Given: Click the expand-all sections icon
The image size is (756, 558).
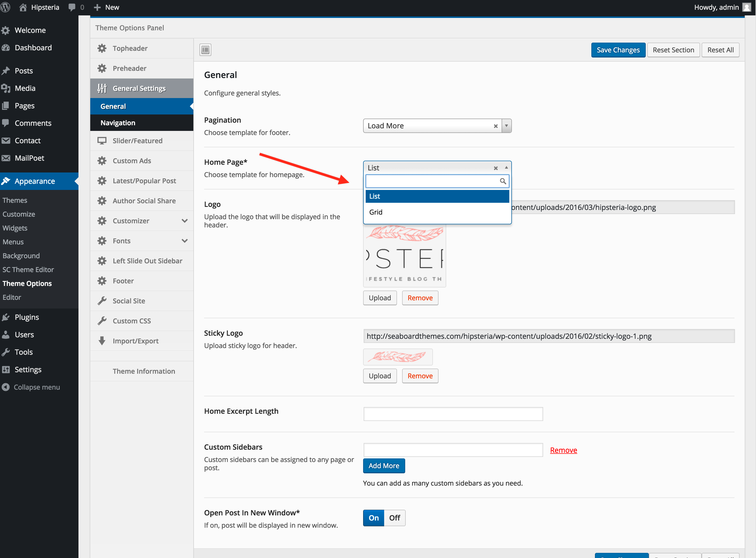Looking at the screenshot, I should click(205, 50).
